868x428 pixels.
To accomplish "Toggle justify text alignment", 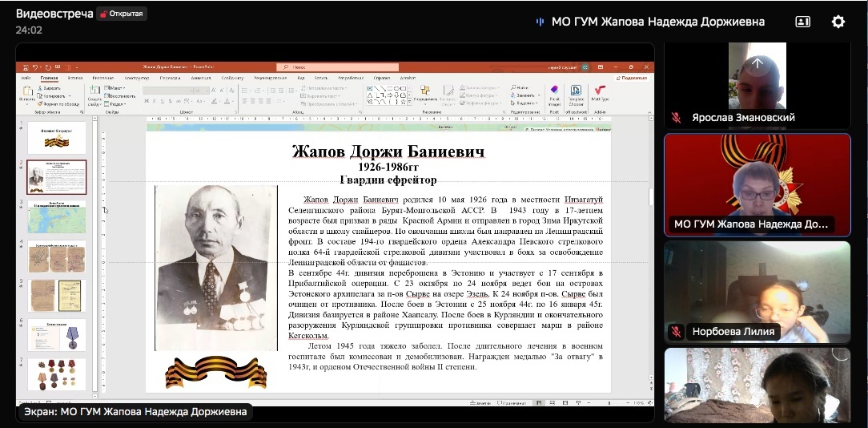I will point(268,101).
